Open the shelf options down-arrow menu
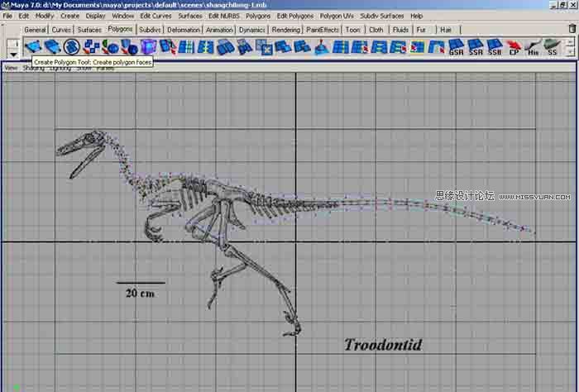 coord(12,54)
